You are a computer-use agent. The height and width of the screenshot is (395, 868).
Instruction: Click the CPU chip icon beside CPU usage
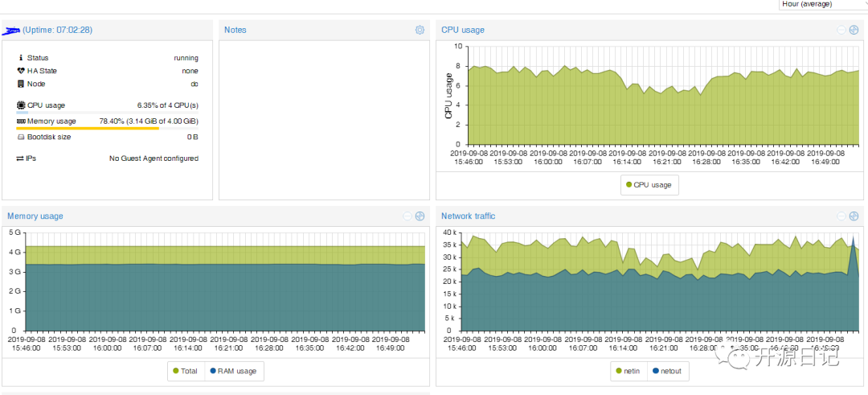click(21, 105)
